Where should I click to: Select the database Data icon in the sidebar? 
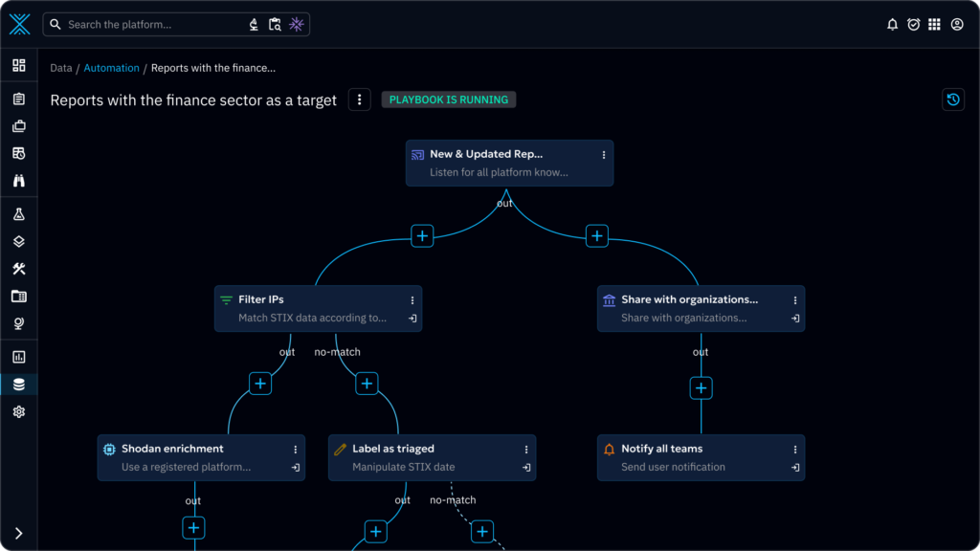click(19, 385)
